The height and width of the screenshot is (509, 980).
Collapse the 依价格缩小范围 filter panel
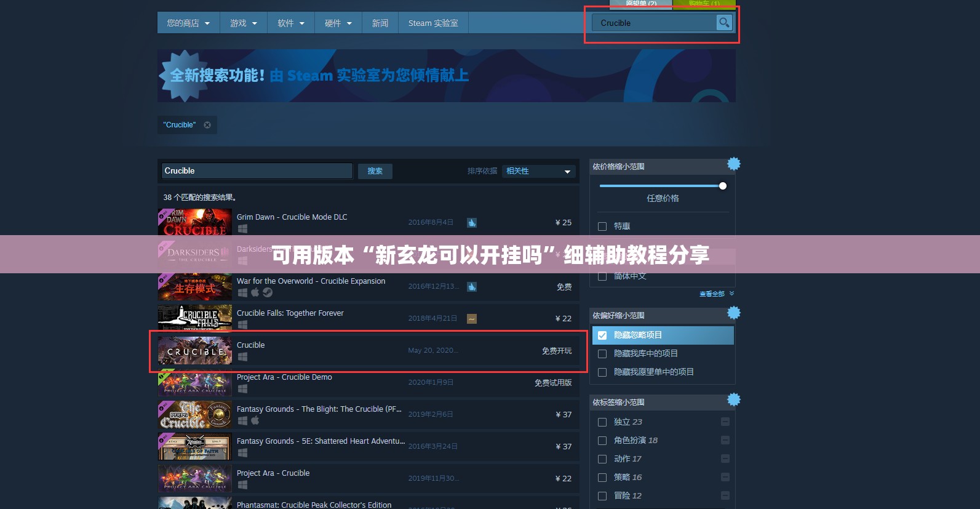663,167
